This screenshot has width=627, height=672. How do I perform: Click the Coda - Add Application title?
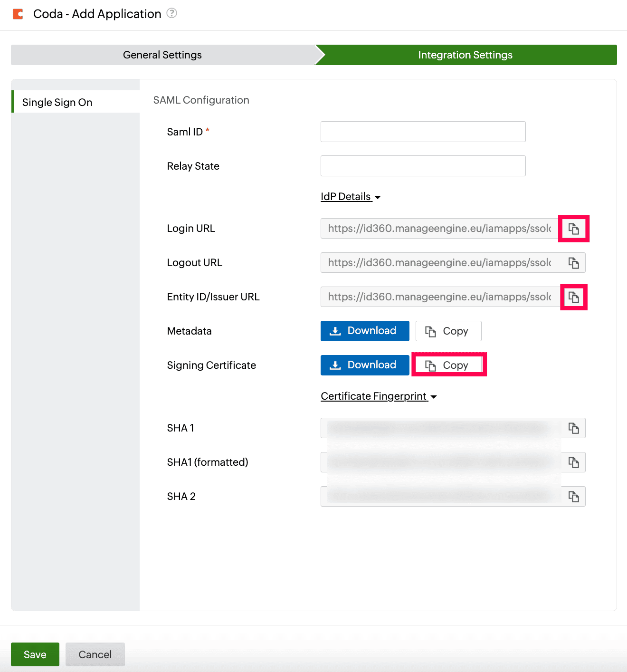click(97, 14)
